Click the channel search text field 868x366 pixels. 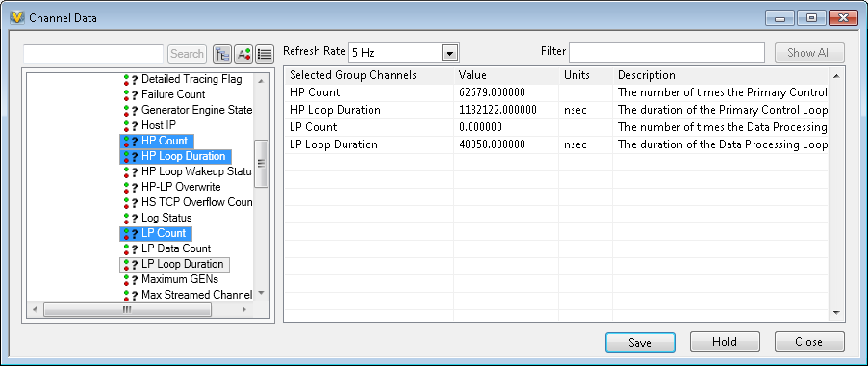(93, 54)
